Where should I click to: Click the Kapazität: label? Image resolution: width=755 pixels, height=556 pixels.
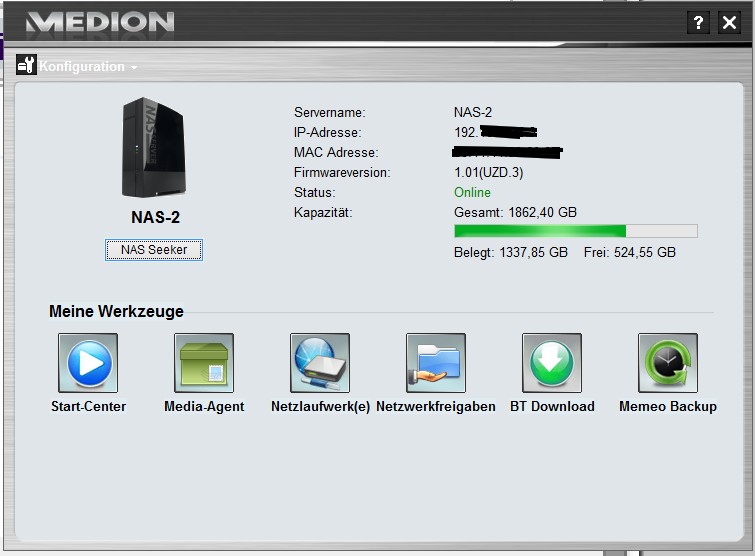click(323, 212)
